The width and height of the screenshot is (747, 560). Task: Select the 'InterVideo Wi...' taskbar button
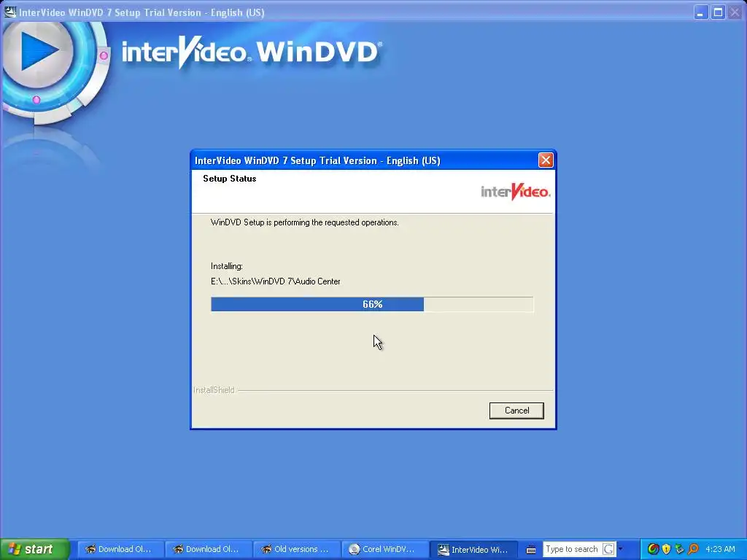473,549
